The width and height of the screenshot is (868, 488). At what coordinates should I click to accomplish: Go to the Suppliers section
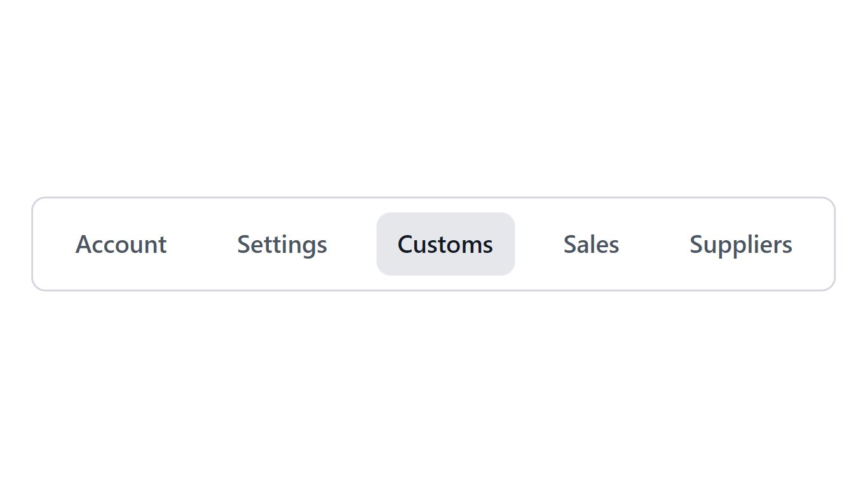741,244
